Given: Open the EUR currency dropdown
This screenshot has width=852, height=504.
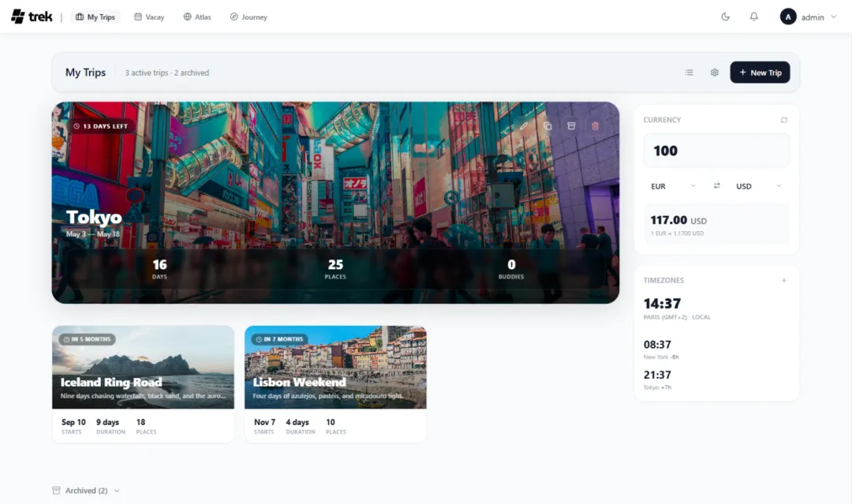Looking at the screenshot, I should [671, 186].
